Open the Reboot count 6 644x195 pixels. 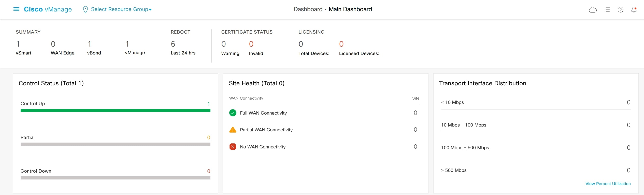pyautogui.click(x=173, y=44)
